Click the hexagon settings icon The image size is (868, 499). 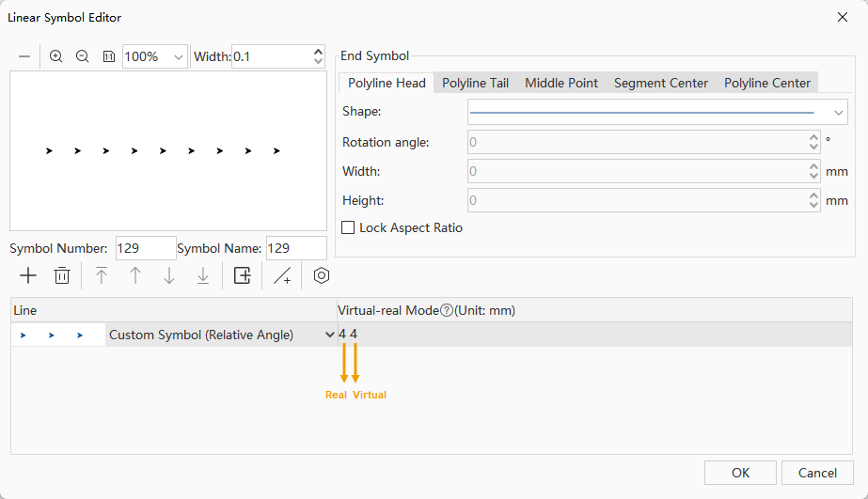[322, 275]
